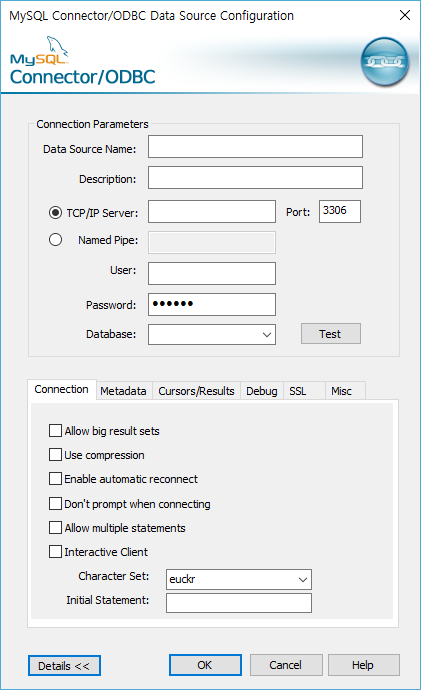Click the Connector/ODBC heading text
The height and width of the screenshot is (690, 421).
pos(83,77)
